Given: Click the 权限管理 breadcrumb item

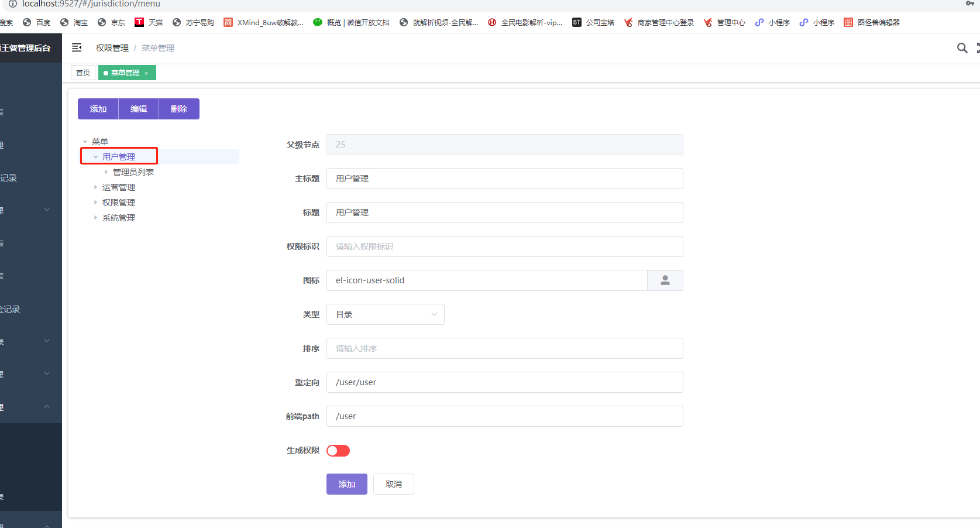Looking at the screenshot, I should click(x=112, y=48).
